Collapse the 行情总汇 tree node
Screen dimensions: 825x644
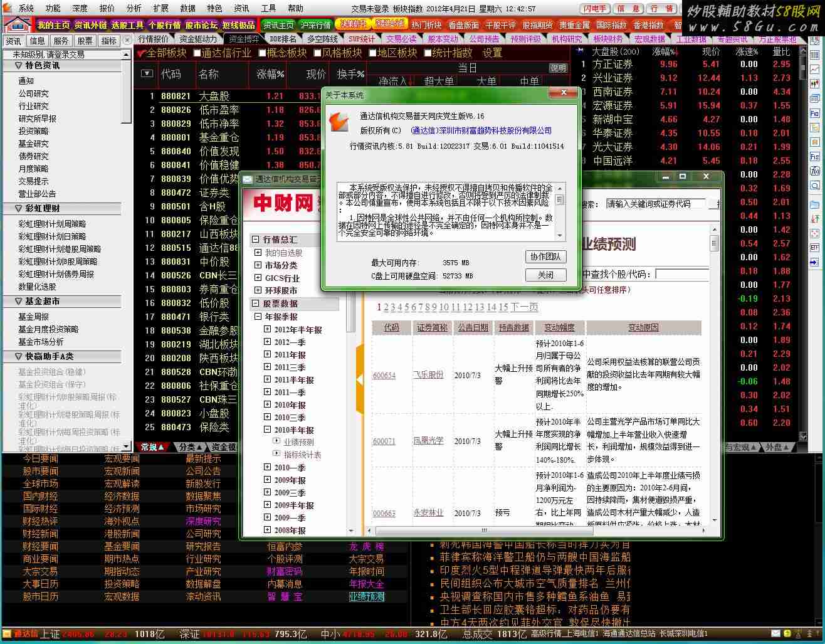pos(255,240)
